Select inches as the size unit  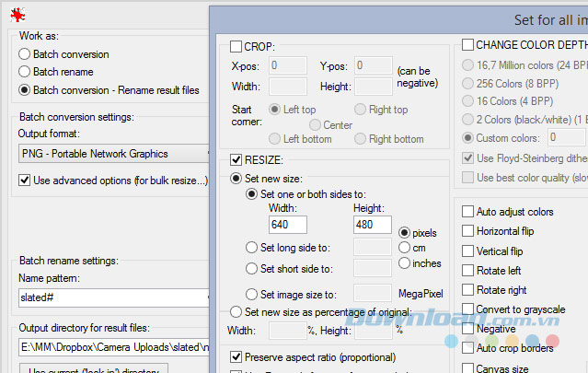pyautogui.click(x=405, y=263)
